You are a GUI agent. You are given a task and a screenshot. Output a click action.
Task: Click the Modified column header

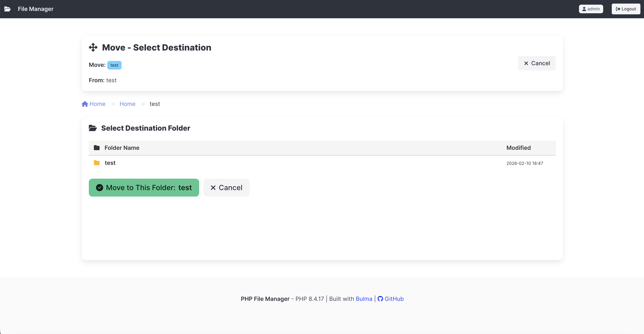(518, 148)
